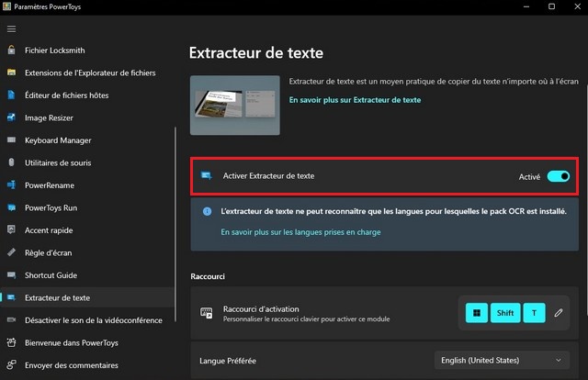Click the sidebar vertical scrollbar
Image resolution: width=588 pixels, height=380 pixels.
tap(175, 224)
